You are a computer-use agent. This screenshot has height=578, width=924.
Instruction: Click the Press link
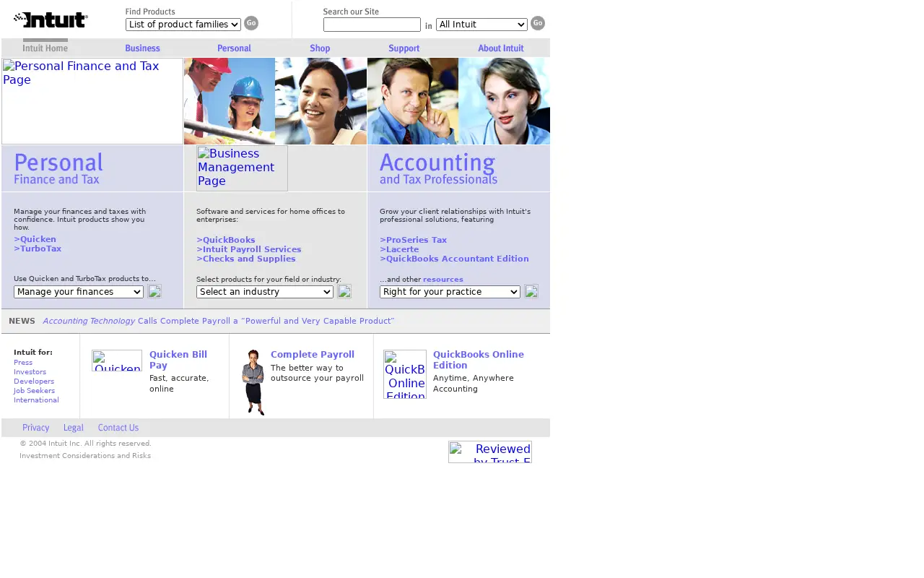(23, 363)
